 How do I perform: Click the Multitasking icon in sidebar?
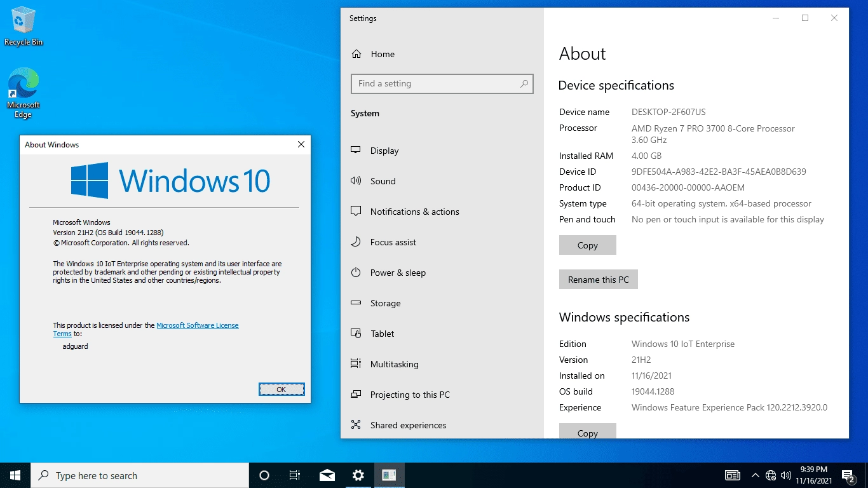[x=356, y=364]
